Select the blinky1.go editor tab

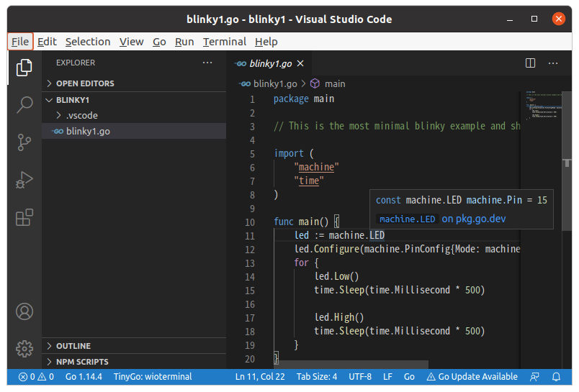click(x=269, y=63)
